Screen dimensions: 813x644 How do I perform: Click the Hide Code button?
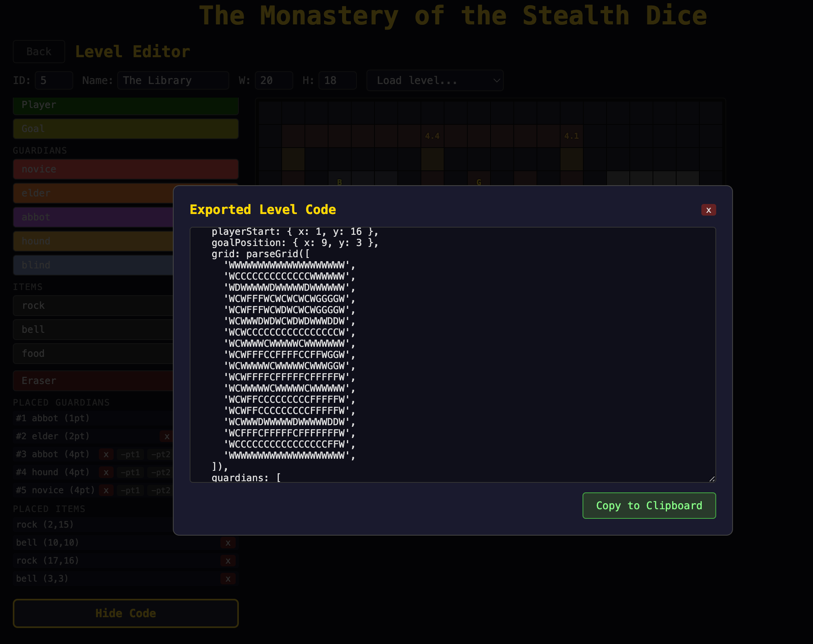126,613
